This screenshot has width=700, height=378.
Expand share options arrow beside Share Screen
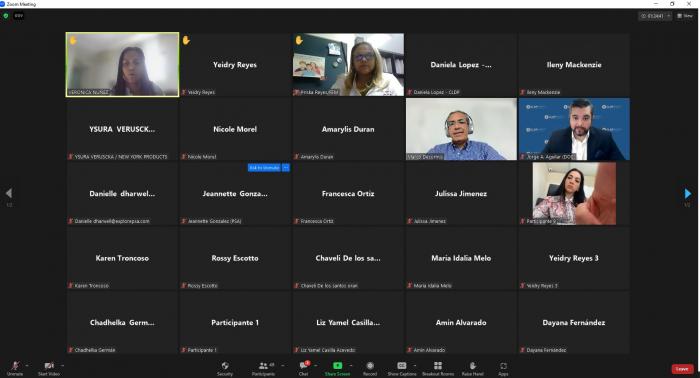pyautogui.click(x=351, y=366)
